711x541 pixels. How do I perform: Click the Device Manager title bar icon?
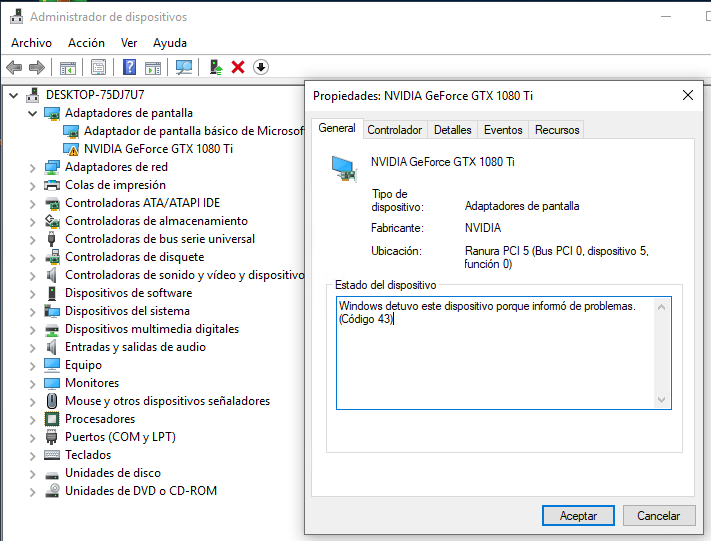(17, 17)
